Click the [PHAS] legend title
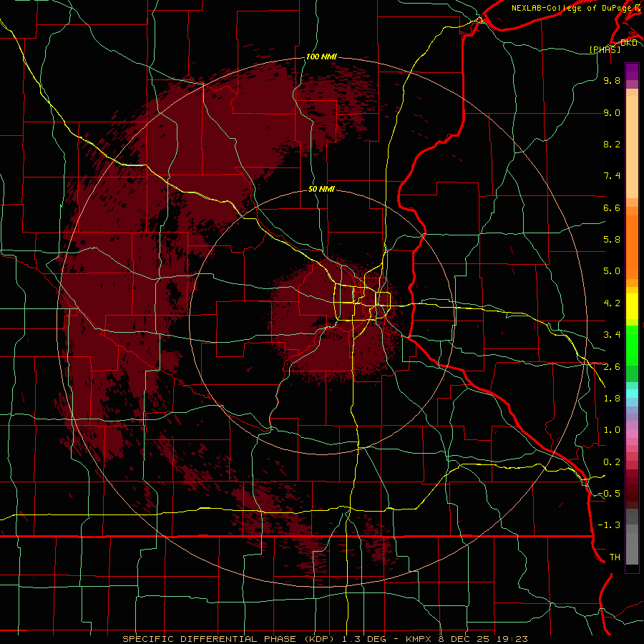Viewport: 644px width, 644px height. (605, 49)
